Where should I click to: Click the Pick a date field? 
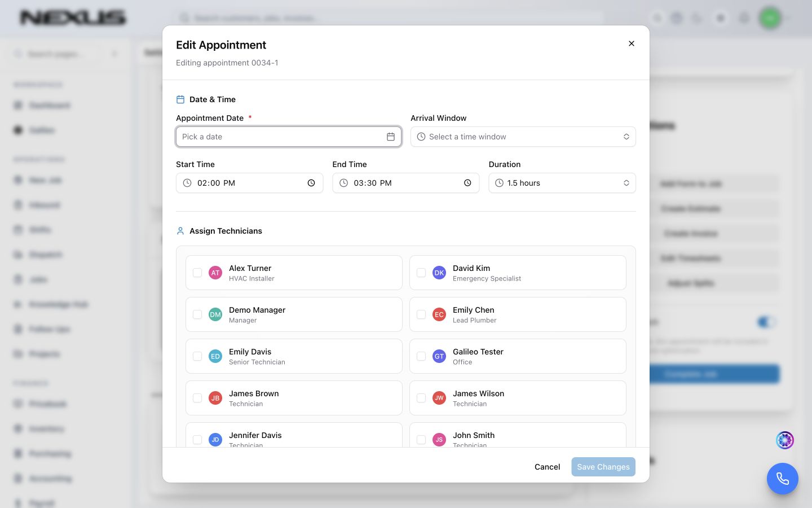point(289,137)
